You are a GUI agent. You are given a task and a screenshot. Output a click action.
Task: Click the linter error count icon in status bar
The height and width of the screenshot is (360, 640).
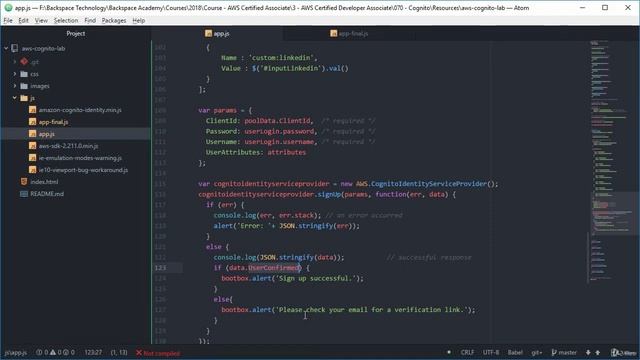coord(39,352)
